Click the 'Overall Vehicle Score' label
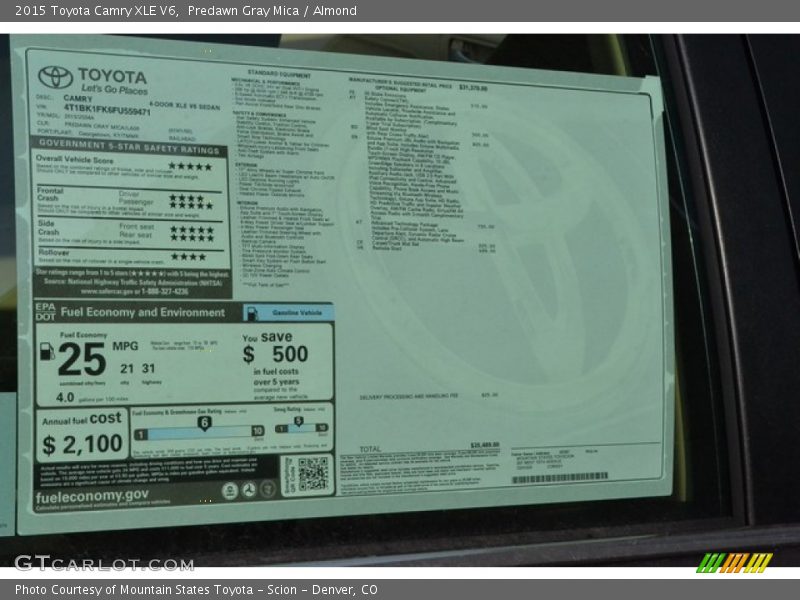This screenshot has height=600, width=800. 74,160
